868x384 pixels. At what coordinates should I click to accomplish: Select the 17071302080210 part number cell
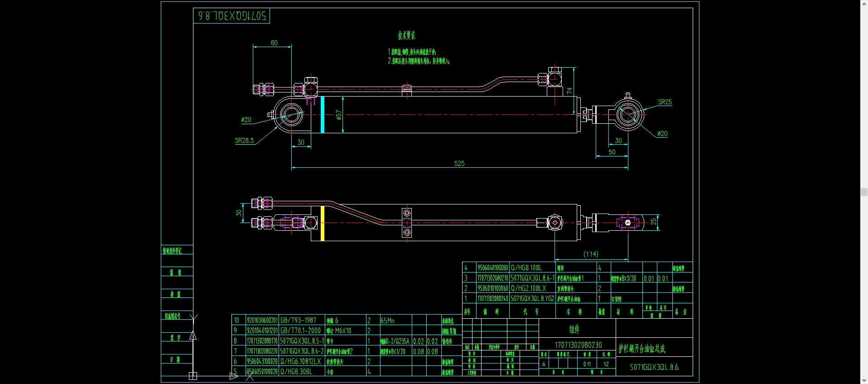[x=492, y=278]
